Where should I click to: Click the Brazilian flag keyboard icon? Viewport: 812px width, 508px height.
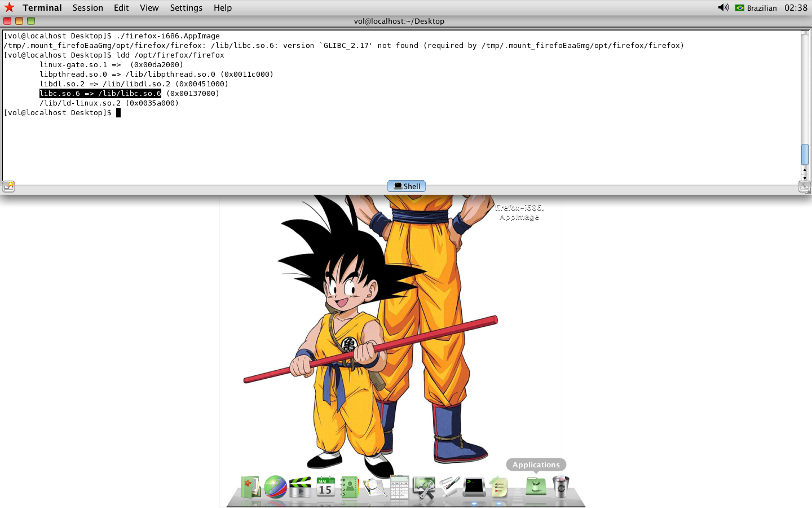(739, 8)
